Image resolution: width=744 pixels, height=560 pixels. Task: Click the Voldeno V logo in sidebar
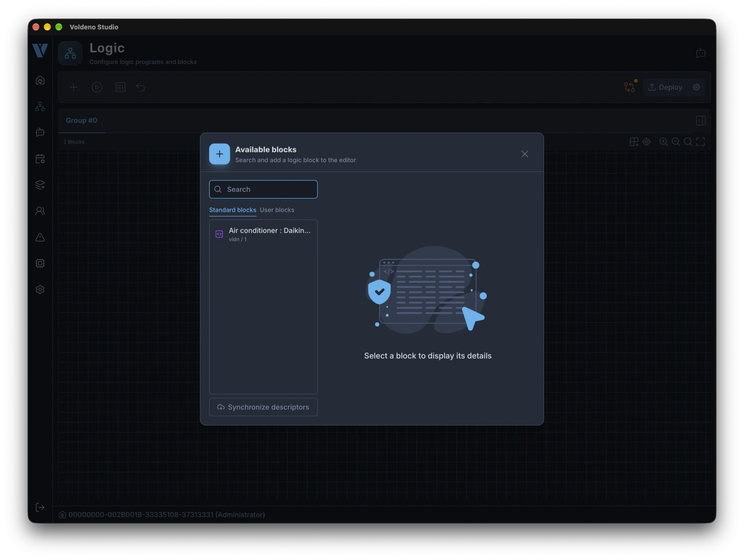[x=40, y=50]
